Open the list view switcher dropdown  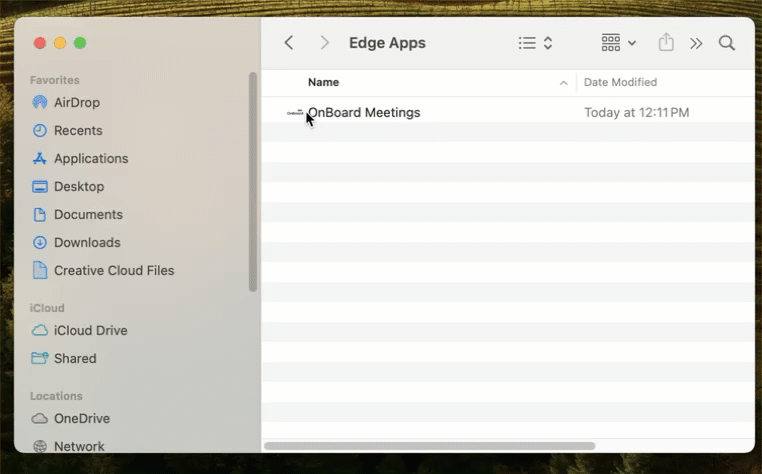536,43
